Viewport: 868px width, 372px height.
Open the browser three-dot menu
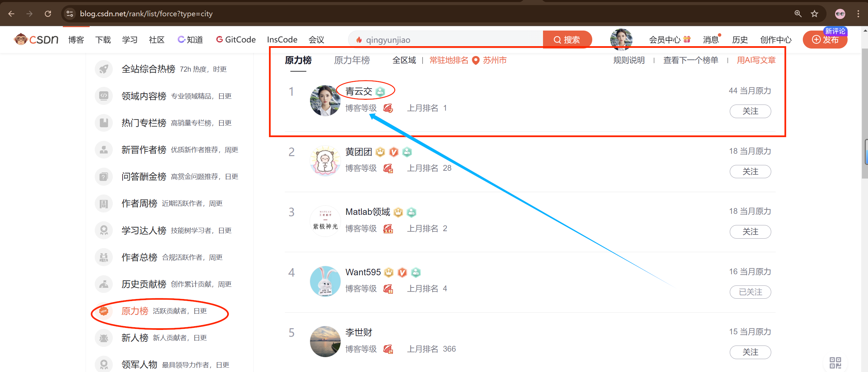click(x=858, y=14)
